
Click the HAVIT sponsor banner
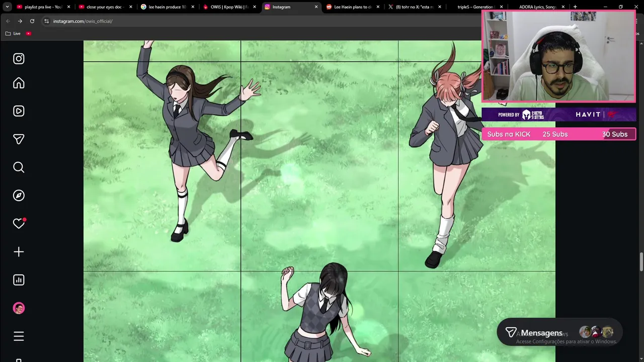tap(558, 115)
